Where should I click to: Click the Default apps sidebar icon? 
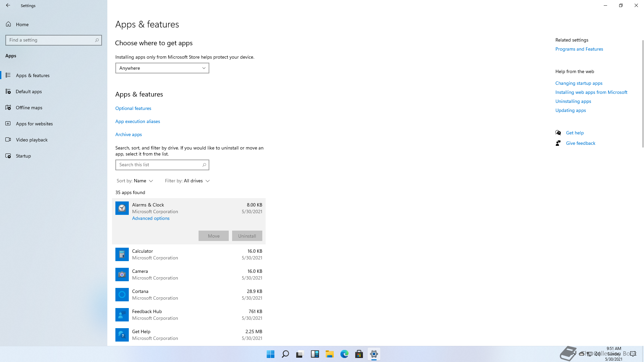(x=8, y=91)
